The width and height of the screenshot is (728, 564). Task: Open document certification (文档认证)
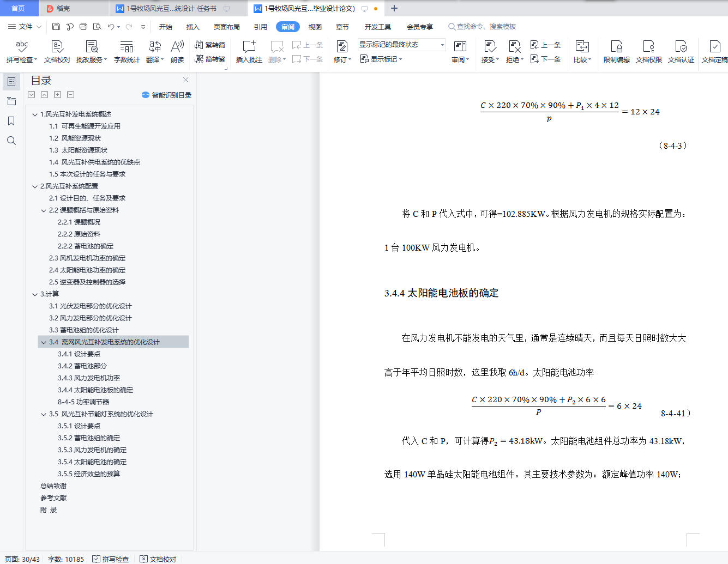[x=681, y=52]
